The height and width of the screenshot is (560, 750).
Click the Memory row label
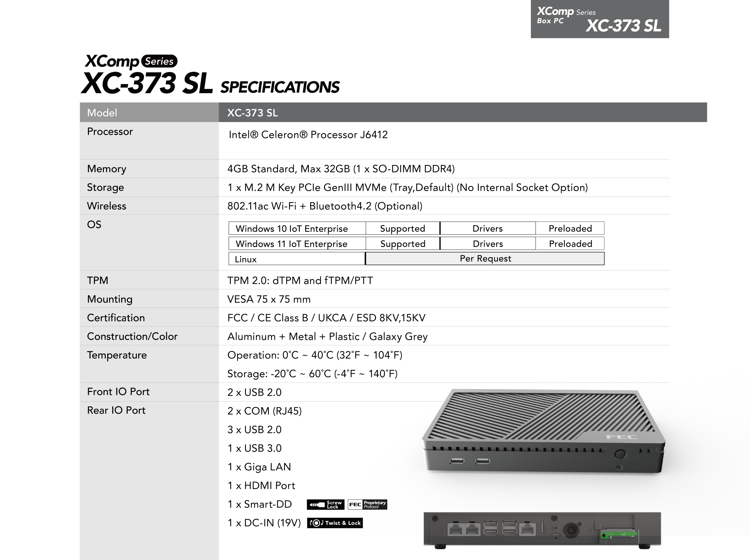(x=106, y=169)
